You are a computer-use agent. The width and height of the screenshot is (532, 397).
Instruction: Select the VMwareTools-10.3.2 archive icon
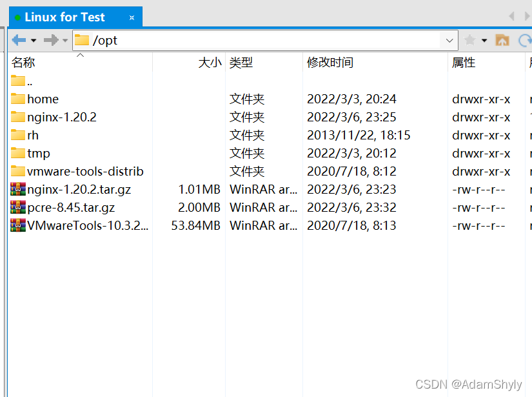[17, 225]
